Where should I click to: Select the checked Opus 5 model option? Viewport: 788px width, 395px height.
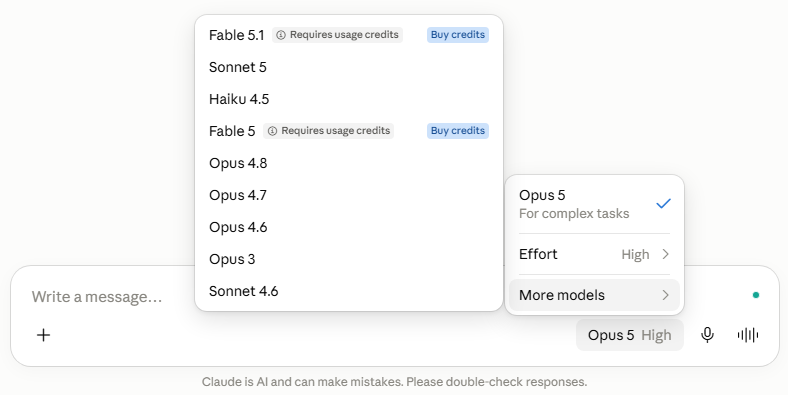tap(595, 204)
